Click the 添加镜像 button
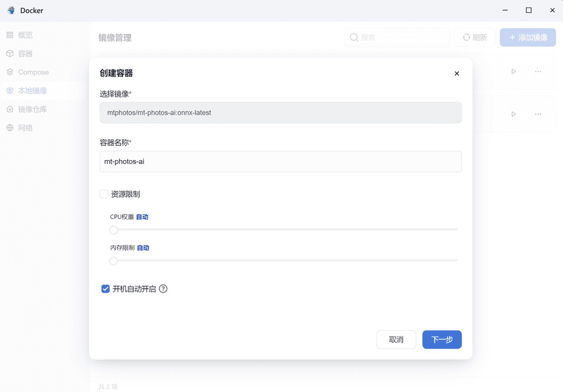563x392 pixels. tap(528, 37)
